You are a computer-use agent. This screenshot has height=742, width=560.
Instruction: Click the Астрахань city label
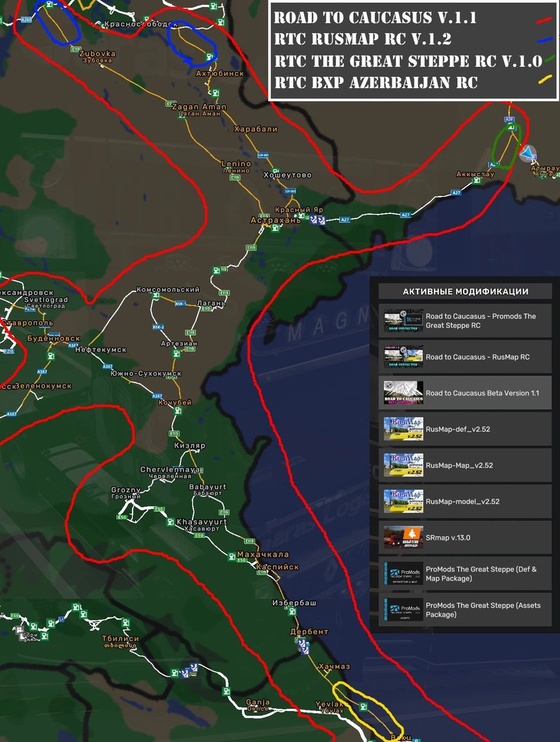275,221
